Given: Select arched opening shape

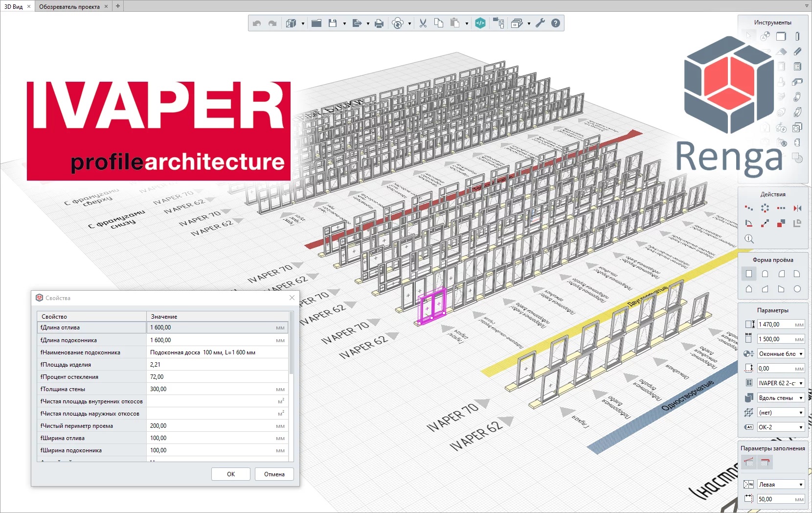Looking at the screenshot, I should tap(765, 274).
